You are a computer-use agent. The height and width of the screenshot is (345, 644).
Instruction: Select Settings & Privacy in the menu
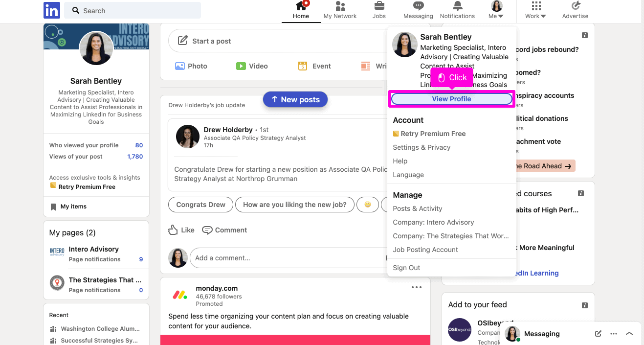point(422,147)
